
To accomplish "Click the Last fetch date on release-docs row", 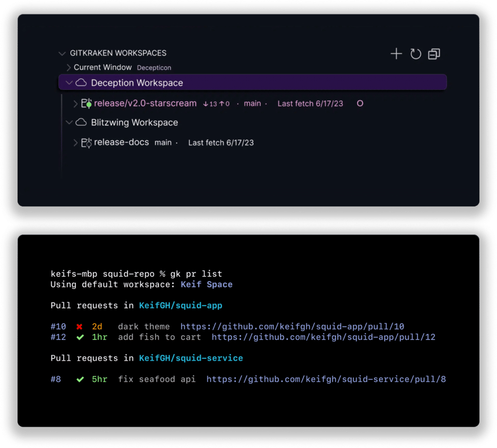I will point(221,143).
